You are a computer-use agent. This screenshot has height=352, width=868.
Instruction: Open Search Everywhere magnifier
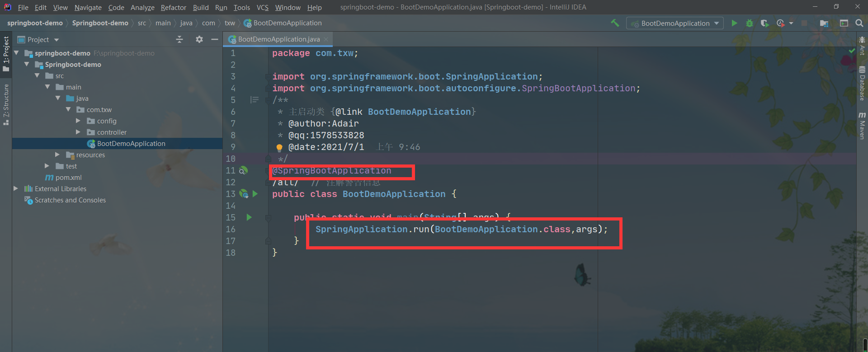859,23
